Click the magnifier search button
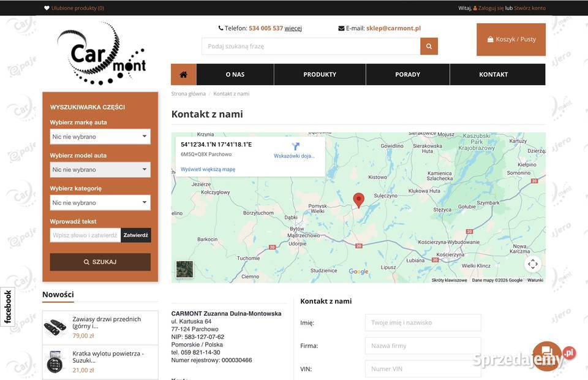 coord(429,46)
